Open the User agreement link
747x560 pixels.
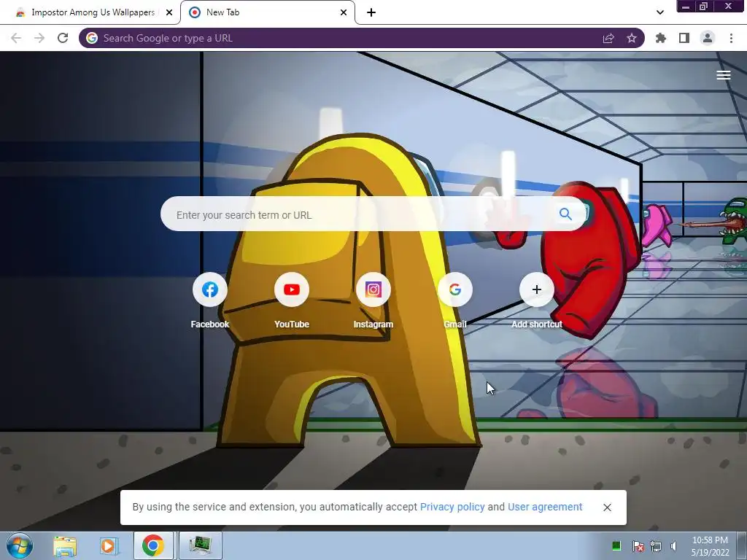[545, 507]
